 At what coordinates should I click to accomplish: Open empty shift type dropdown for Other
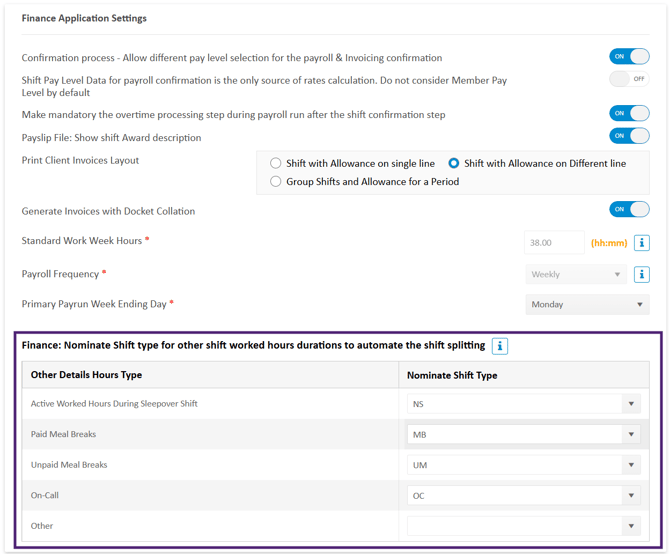click(524, 526)
